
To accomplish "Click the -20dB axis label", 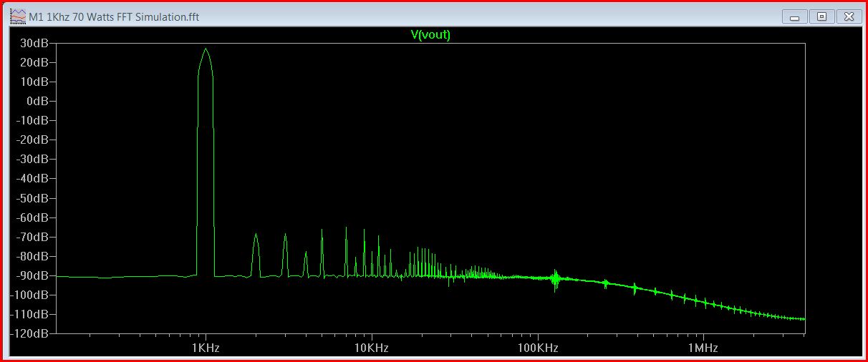I will click(x=33, y=140).
